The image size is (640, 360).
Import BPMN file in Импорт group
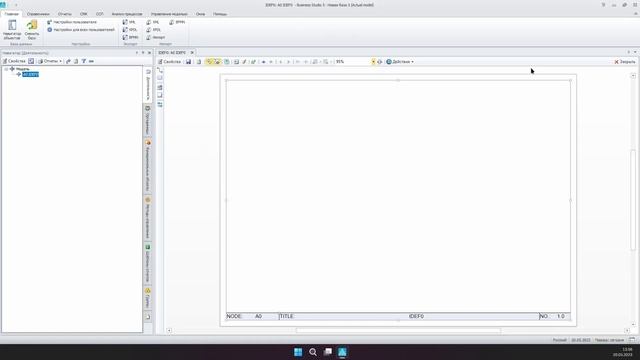tap(177, 22)
